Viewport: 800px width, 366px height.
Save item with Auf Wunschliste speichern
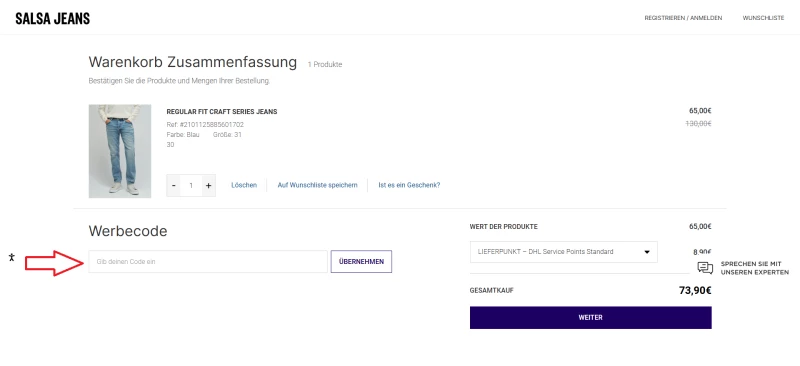[x=317, y=185]
